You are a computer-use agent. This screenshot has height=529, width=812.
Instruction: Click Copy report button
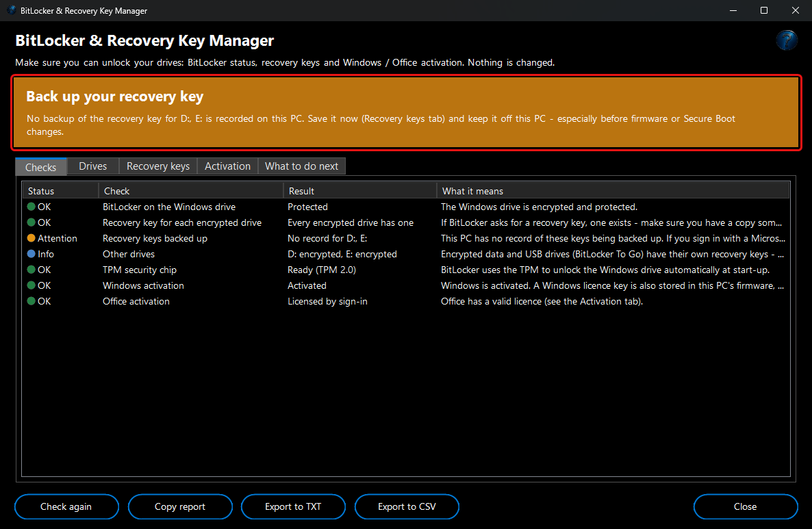(179, 506)
